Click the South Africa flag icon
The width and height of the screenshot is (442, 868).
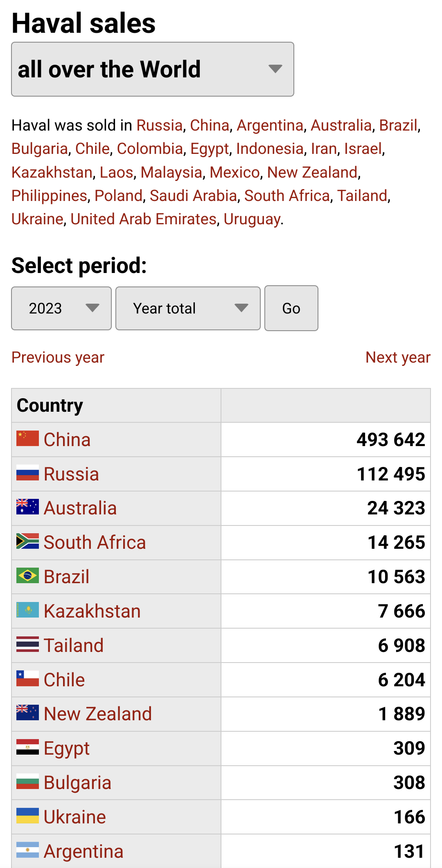pyautogui.click(x=27, y=541)
